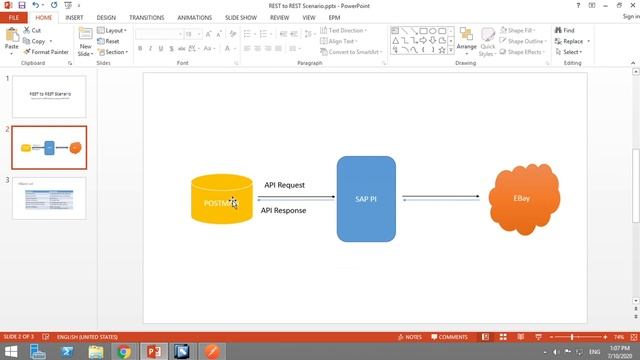Open the Shape Outline dropdown
This screenshot has width=640, height=360.
(523, 41)
